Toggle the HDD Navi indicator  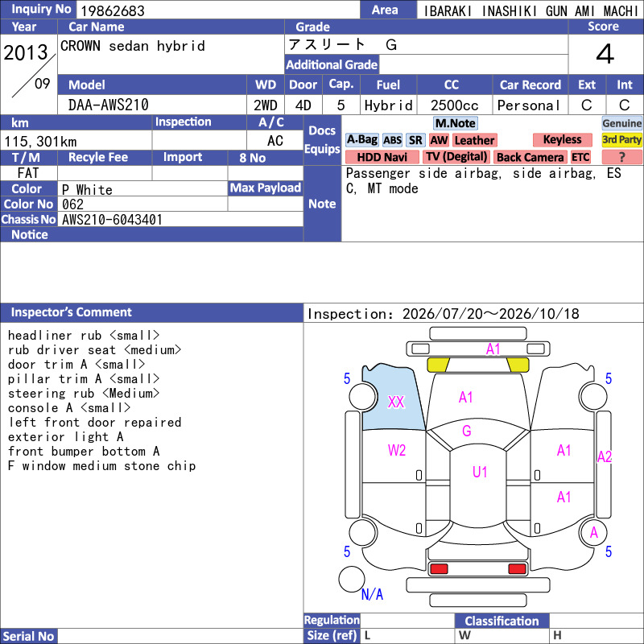(x=382, y=157)
